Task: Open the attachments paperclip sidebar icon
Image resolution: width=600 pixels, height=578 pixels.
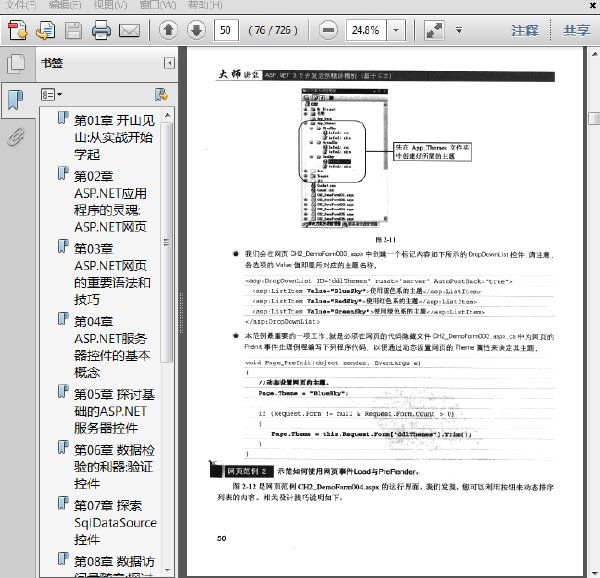Action: pos(16,137)
